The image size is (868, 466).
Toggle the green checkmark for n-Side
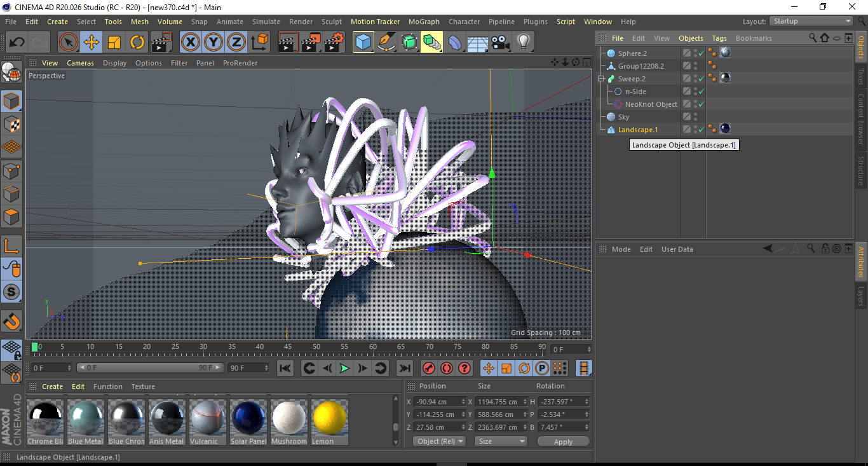tap(701, 92)
